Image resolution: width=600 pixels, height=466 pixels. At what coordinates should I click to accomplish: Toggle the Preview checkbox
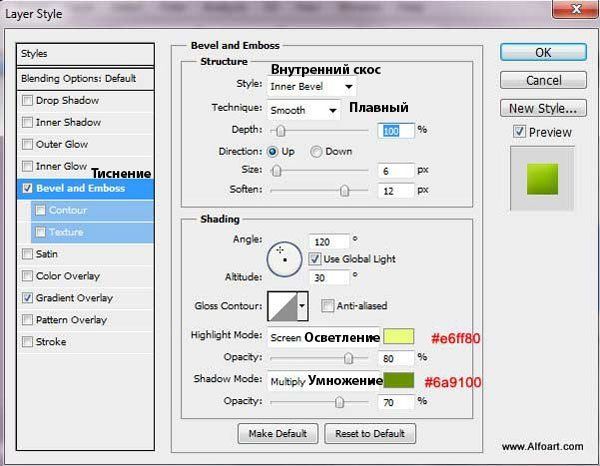[x=519, y=132]
